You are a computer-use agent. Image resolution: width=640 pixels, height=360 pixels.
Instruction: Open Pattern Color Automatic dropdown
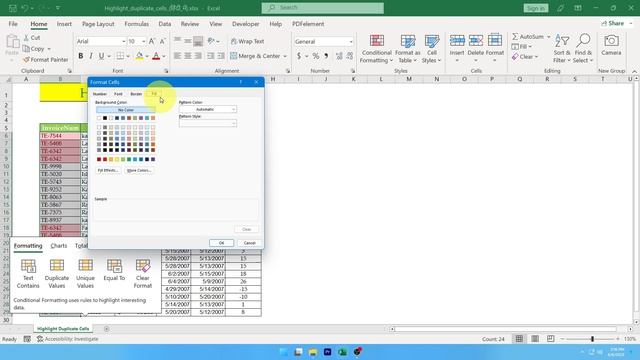tap(208, 109)
